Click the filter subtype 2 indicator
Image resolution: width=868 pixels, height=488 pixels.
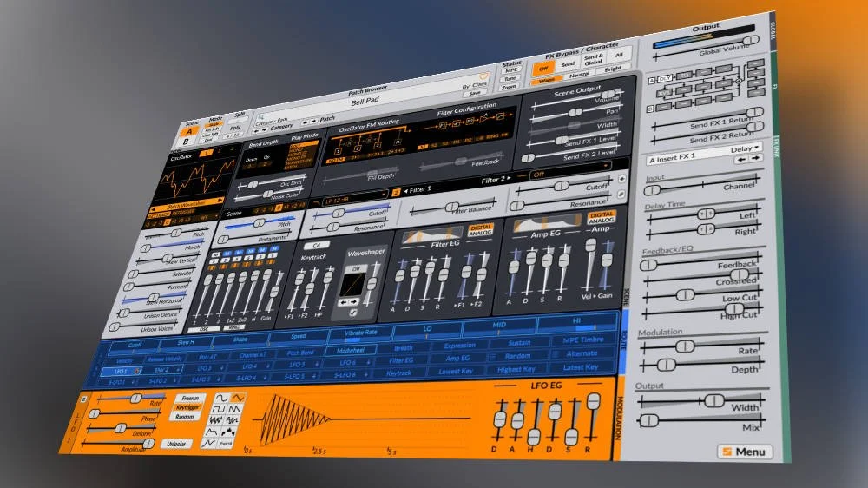[x=397, y=192]
